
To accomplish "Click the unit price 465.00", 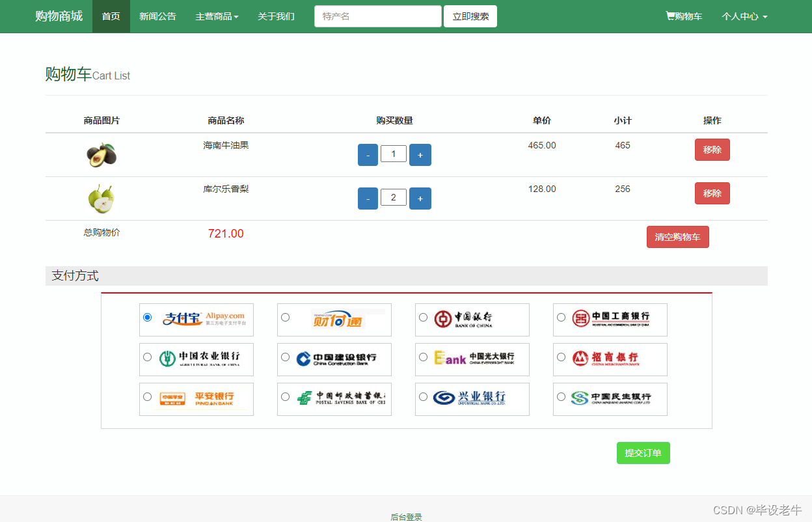I will pos(542,145).
